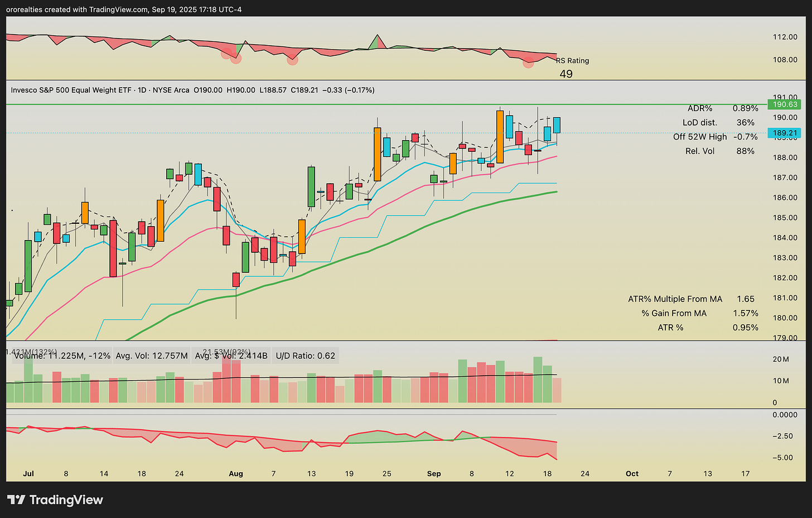Click the -5.00 label on bottom indicator axis
812x518 pixels.
click(782, 457)
